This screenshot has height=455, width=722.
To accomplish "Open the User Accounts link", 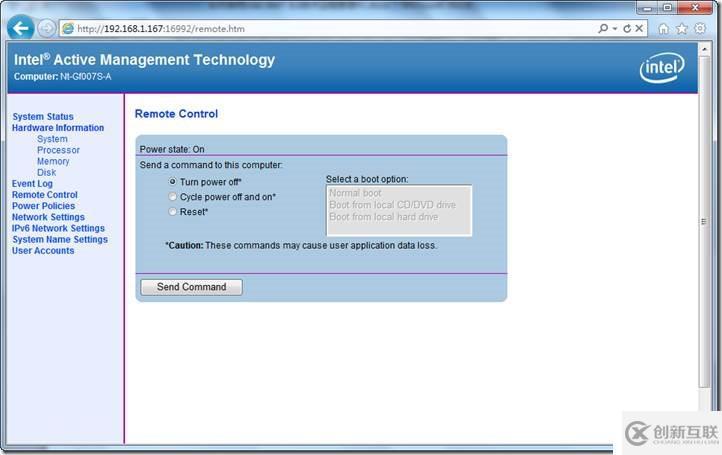I will coord(43,251).
